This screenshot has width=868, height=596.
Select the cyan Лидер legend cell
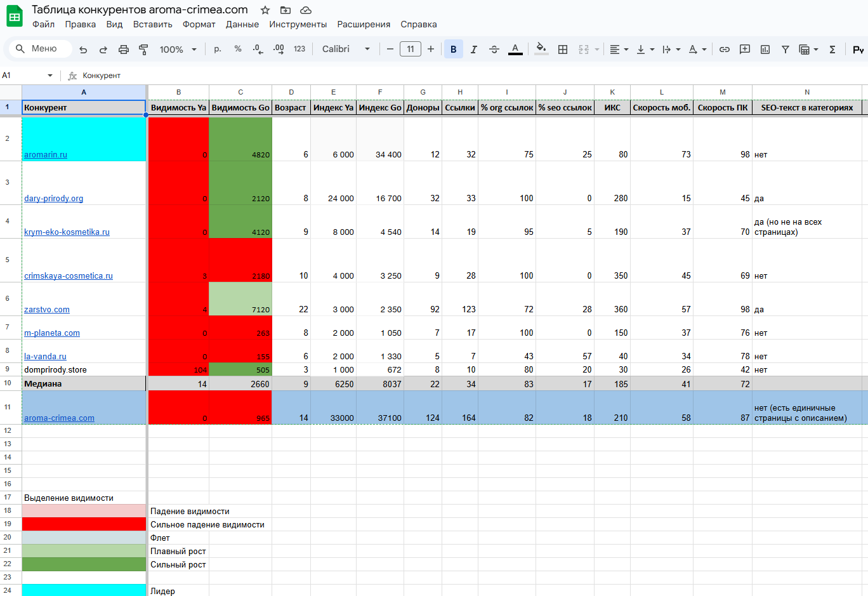coord(84,590)
